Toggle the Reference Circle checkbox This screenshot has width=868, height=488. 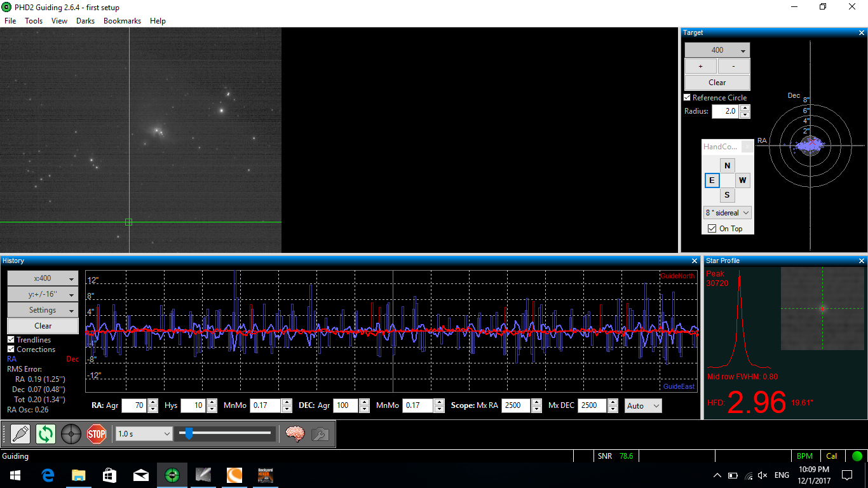[x=687, y=97]
